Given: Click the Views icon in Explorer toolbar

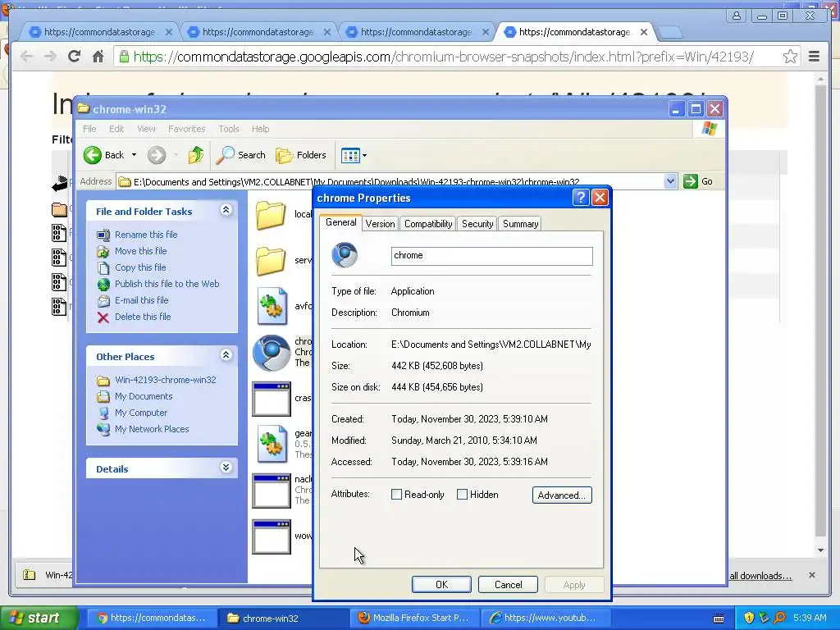Looking at the screenshot, I should click(350, 156).
